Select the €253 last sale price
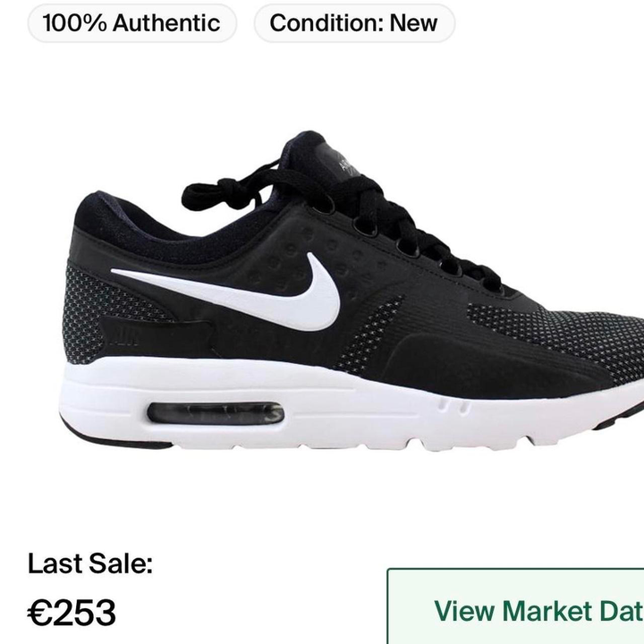Viewport: 644px width, 644px height. coord(72,613)
